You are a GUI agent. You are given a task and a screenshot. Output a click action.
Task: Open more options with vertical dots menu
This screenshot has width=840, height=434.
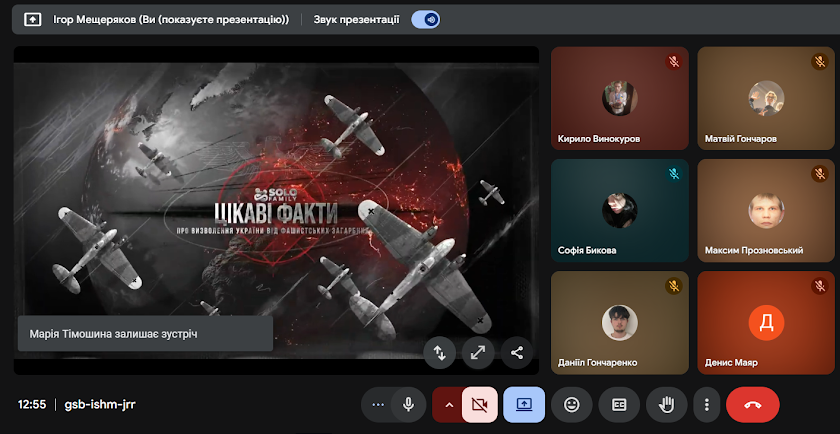click(707, 404)
